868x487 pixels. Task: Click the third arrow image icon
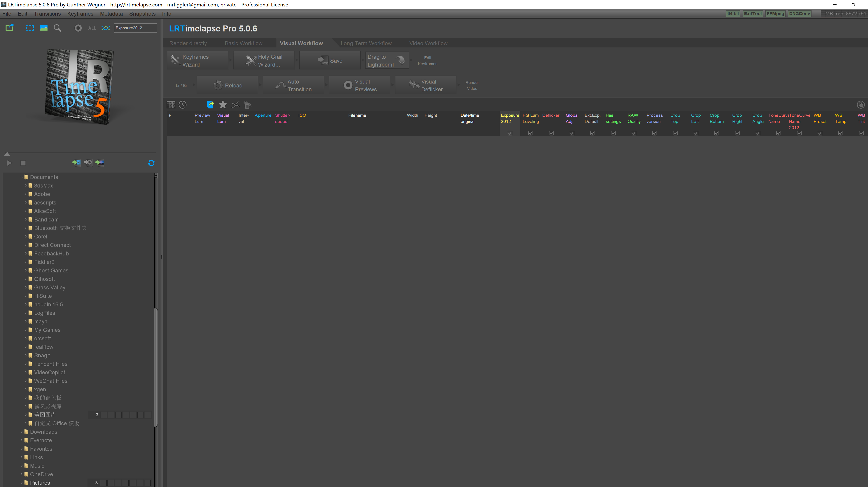(100, 163)
